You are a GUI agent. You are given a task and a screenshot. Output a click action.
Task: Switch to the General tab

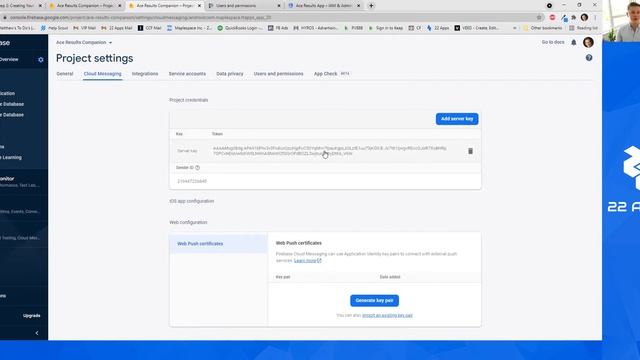(65, 74)
